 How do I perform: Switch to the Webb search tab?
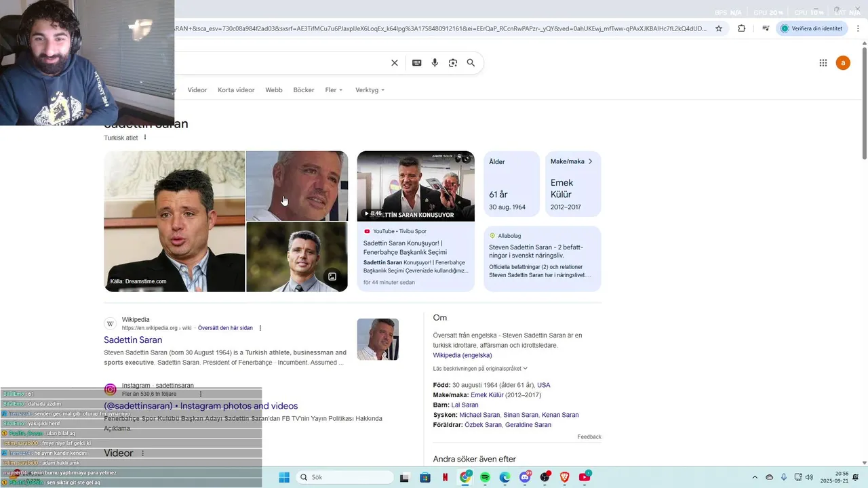tap(274, 90)
